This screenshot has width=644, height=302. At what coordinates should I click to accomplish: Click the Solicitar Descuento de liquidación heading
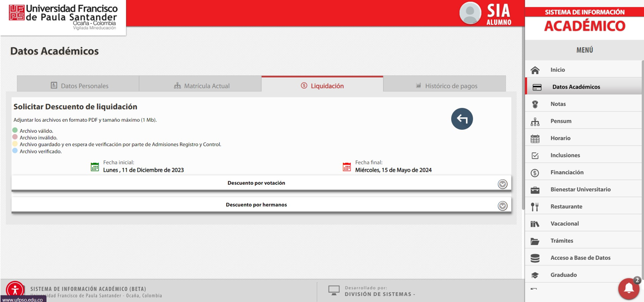click(x=75, y=106)
